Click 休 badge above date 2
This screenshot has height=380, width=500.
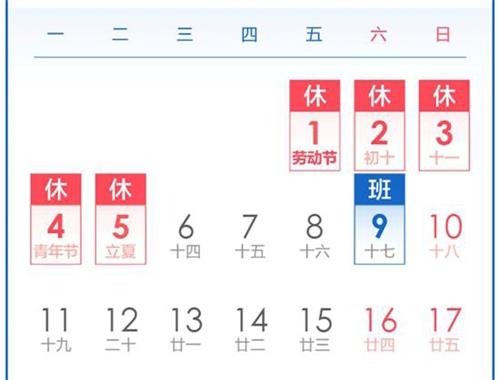pos(379,96)
